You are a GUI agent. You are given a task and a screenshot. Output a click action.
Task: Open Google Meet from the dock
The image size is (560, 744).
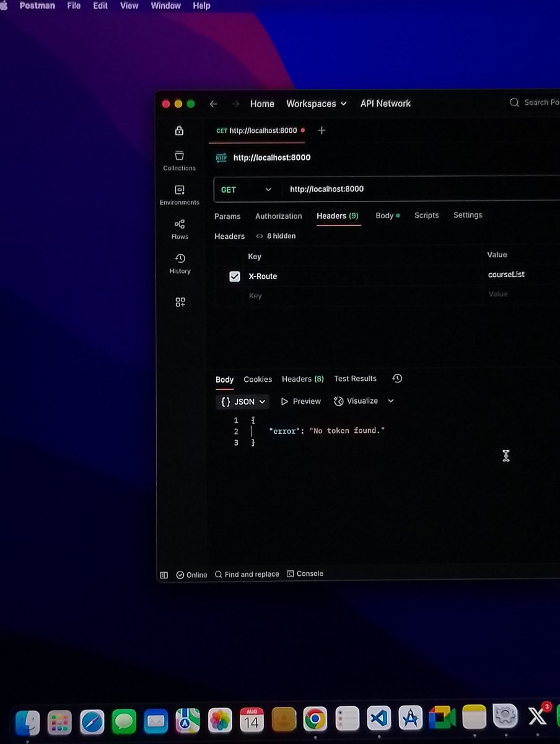(x=442, y=718)
